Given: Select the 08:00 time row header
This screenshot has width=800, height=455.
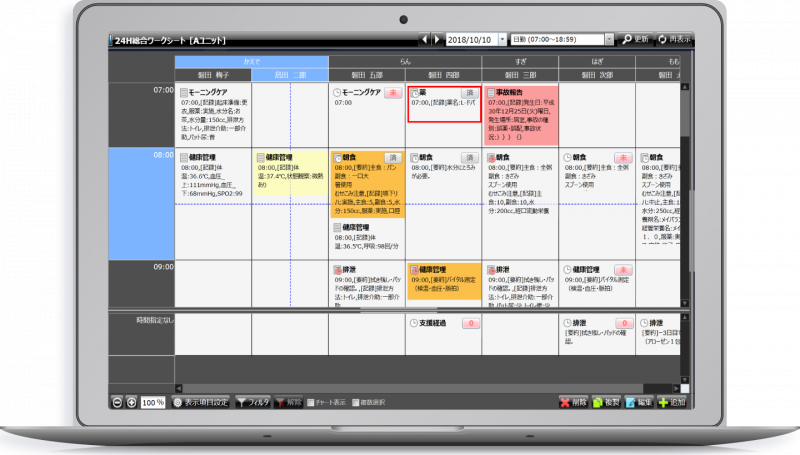Looking at the screenshot, I should pyautogui.click(x=141, y=156).
